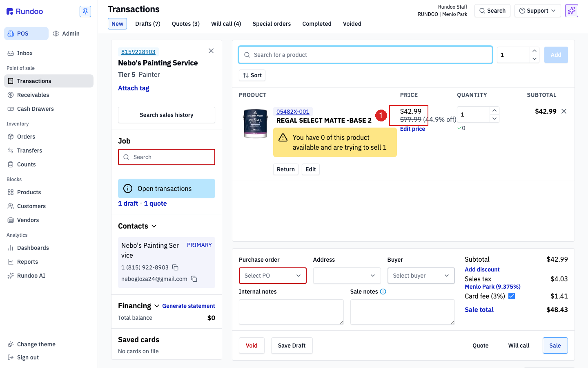This screenshot has height=368, width=588.
Task: Switch to the Completed tab
Action: [x=317, y=24]
